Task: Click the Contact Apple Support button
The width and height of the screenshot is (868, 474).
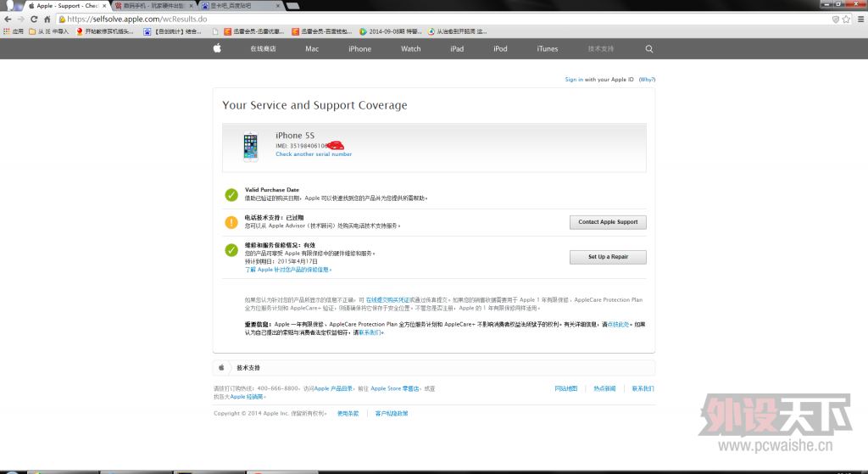Action: point(608,222)
